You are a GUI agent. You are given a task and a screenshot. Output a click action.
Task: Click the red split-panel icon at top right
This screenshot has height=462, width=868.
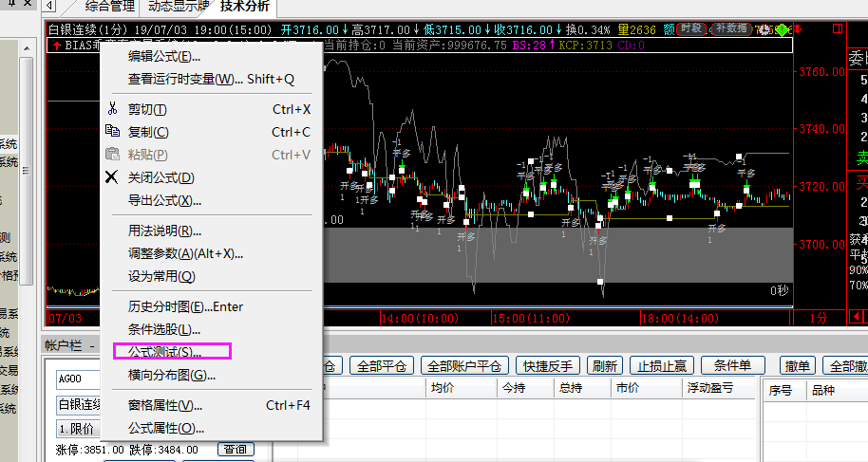[x=838, y=28]
